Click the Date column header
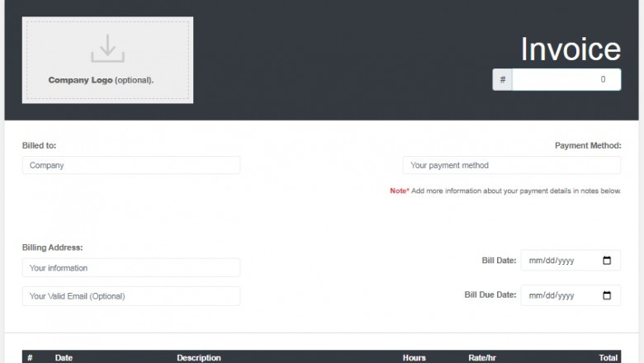 point(64,358)
